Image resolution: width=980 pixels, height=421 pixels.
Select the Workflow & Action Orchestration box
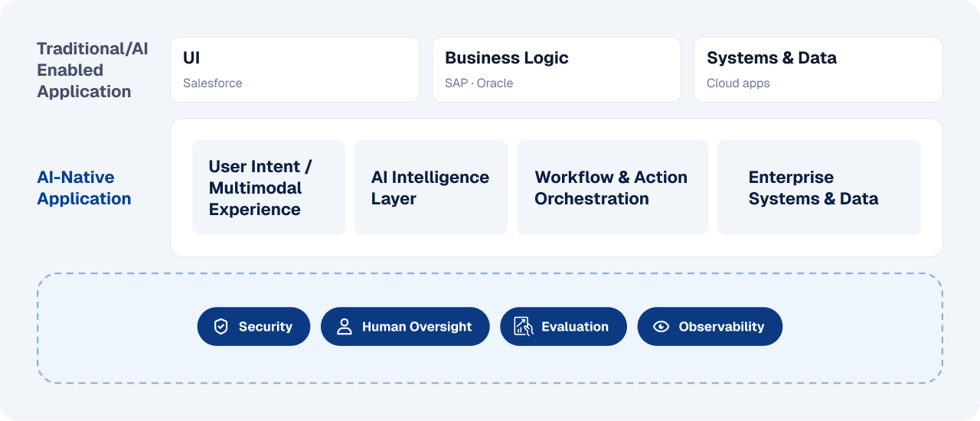tap(612, 188)
